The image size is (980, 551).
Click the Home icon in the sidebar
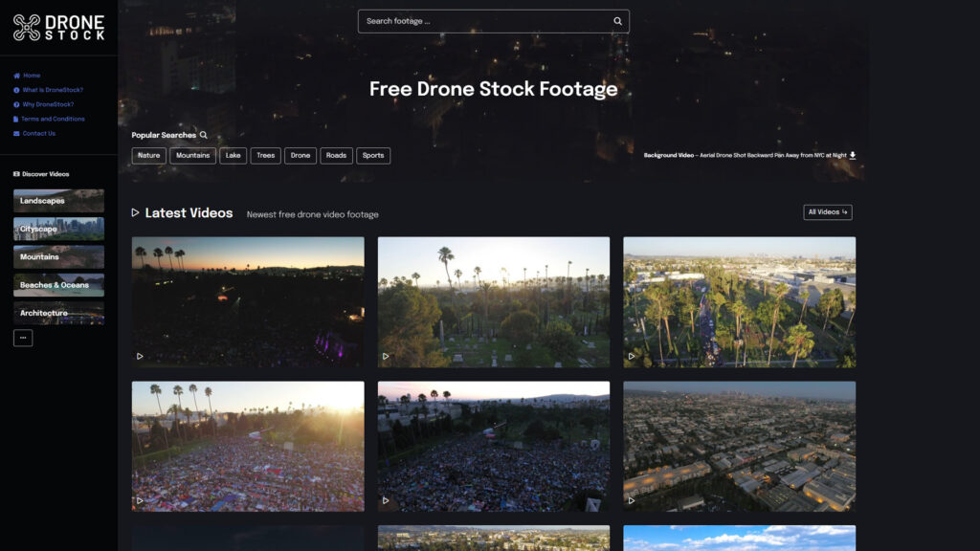click(16, 75)
